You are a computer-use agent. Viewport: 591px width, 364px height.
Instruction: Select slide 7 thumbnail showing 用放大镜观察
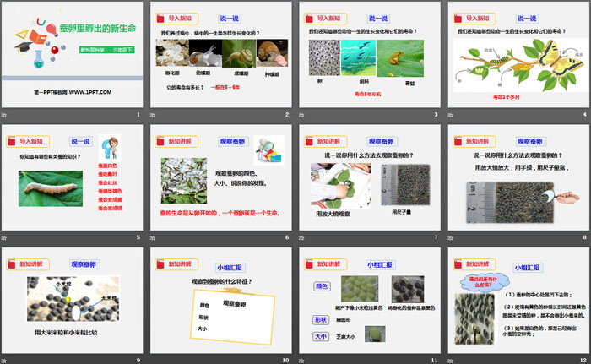(370, 177)
